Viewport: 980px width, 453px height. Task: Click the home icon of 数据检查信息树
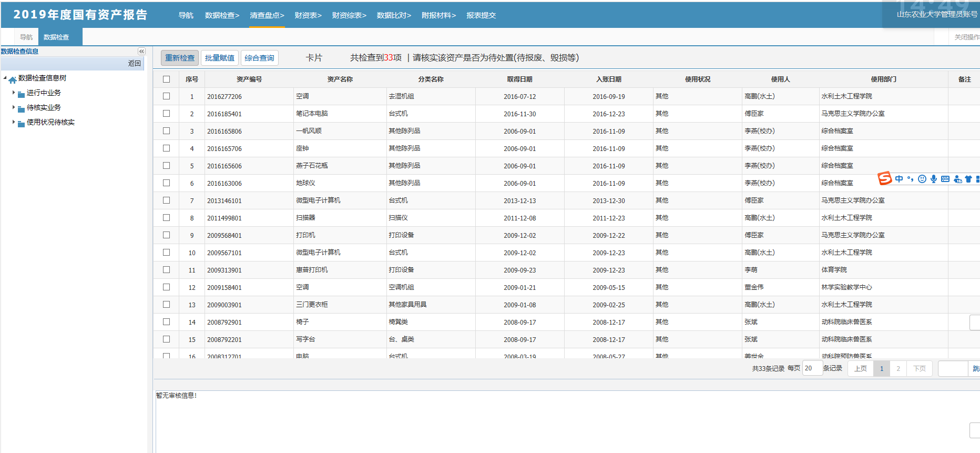(x=13, y=79)
